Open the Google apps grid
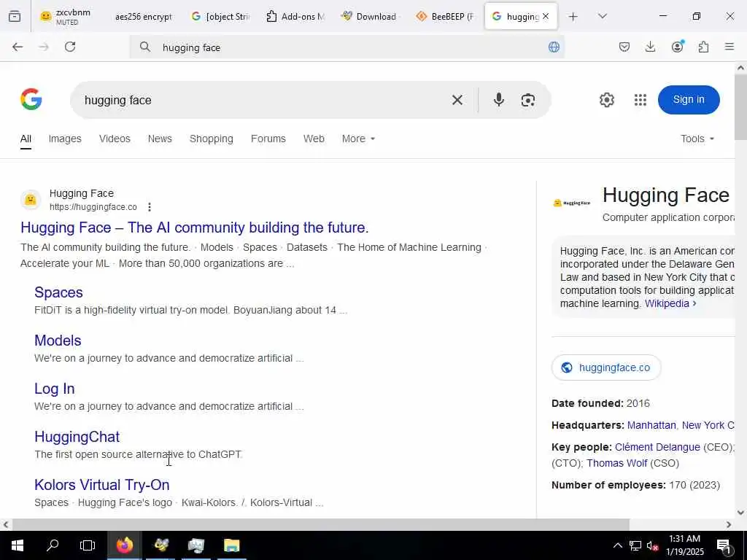 (640, 100)
